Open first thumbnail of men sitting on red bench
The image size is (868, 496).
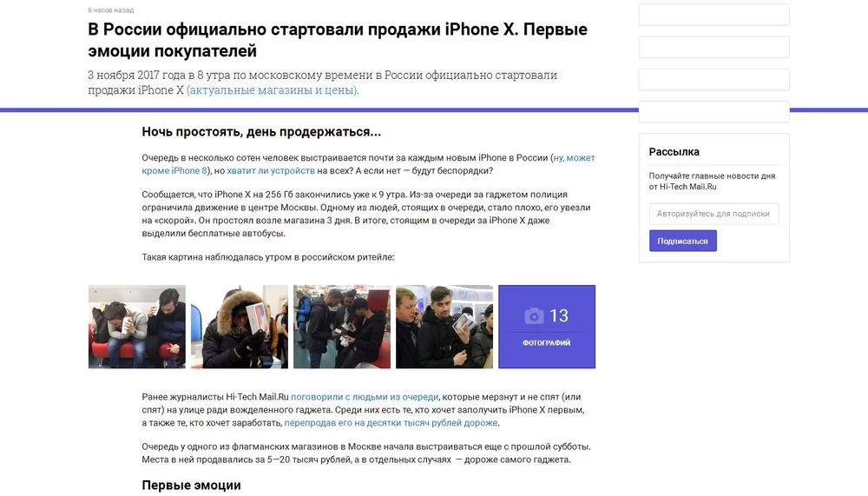(x=137, y=327)
